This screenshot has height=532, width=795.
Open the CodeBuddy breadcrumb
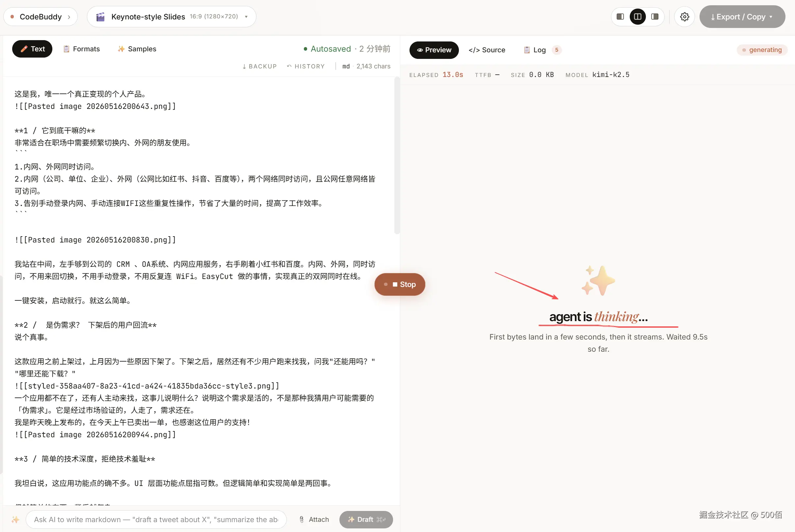pyautogui.click(x=40, y=17)
